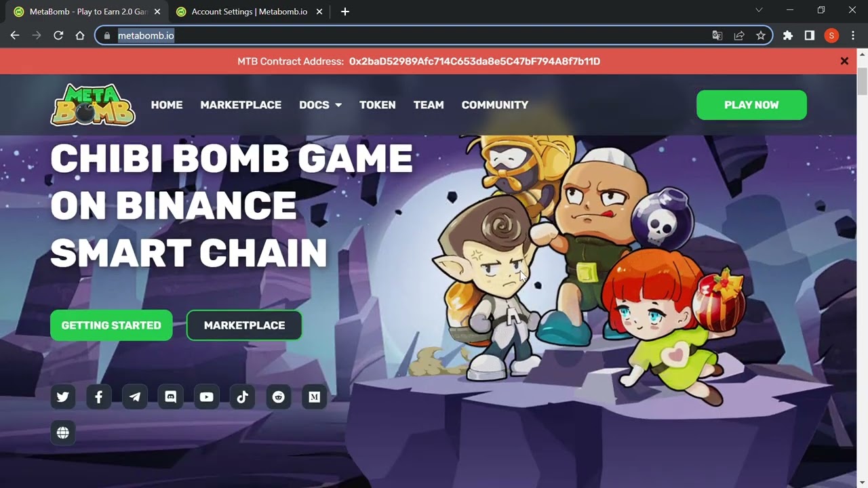
Task: Click the browser home icon
Action: pyautogui.click(x=80, y=35)
